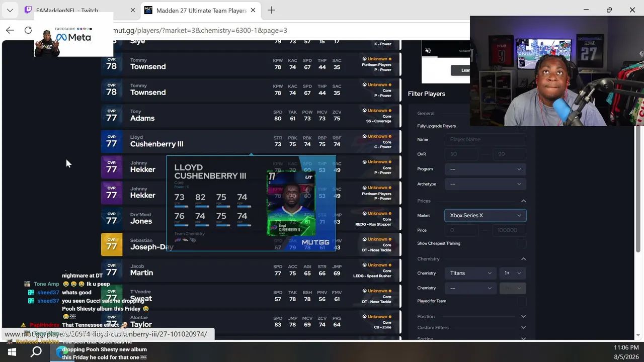Open Tony Adams' player page
644x362 pixels.
[x=142, y=118]
